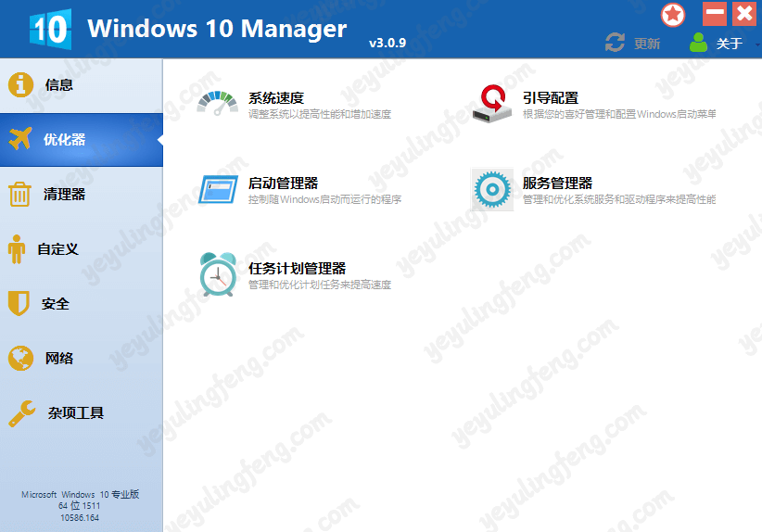Image resolution: width=762 pixels, height=532 pixels.
Task: Open the 任务计划管理器 title
Action: pos(297,269)
